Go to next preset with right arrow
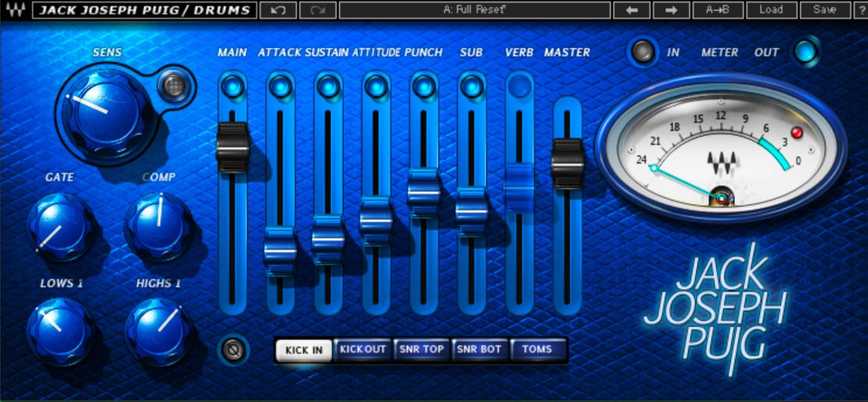This screenshot has width=868, height=402. pos(671,10)
